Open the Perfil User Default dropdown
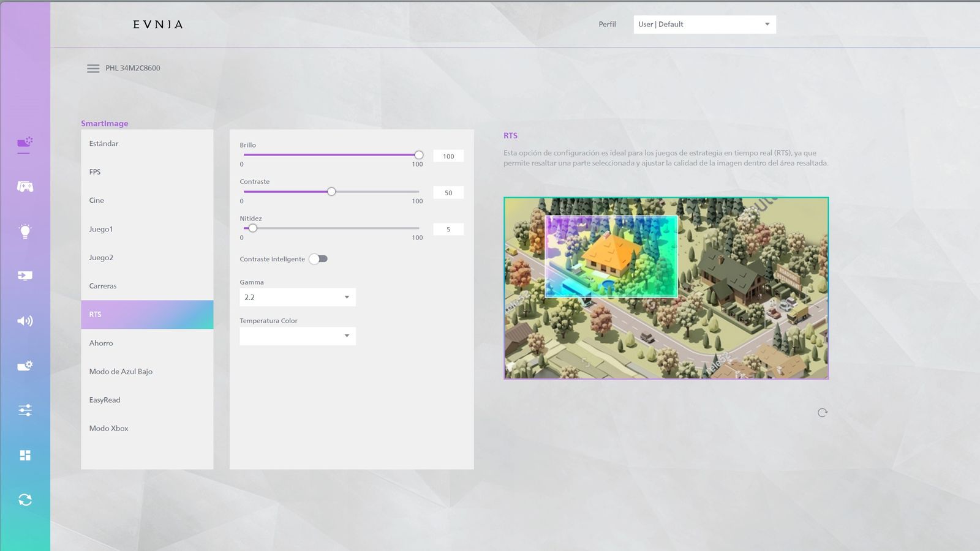The width and height of the screenshot is (980, 551). (704, 24)
